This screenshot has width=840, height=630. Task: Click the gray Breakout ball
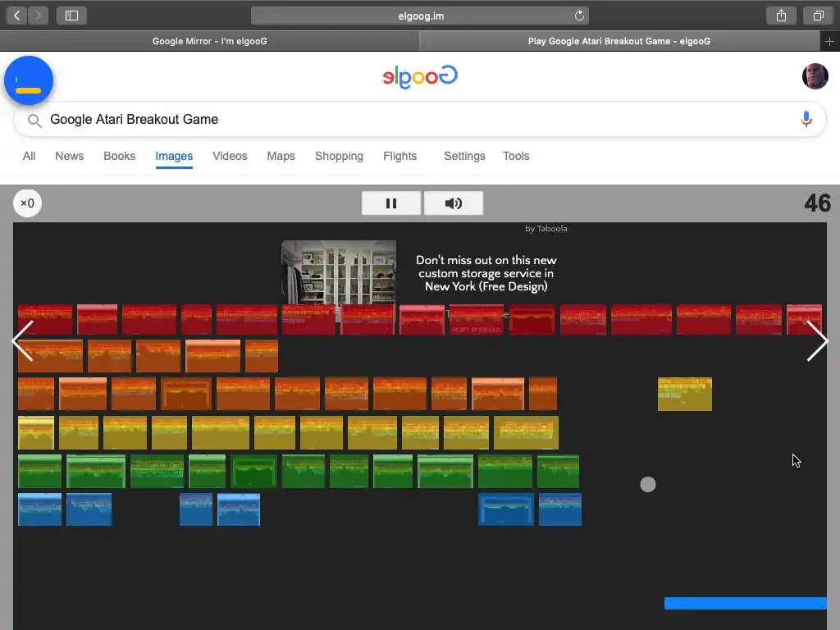coord(648,484)
